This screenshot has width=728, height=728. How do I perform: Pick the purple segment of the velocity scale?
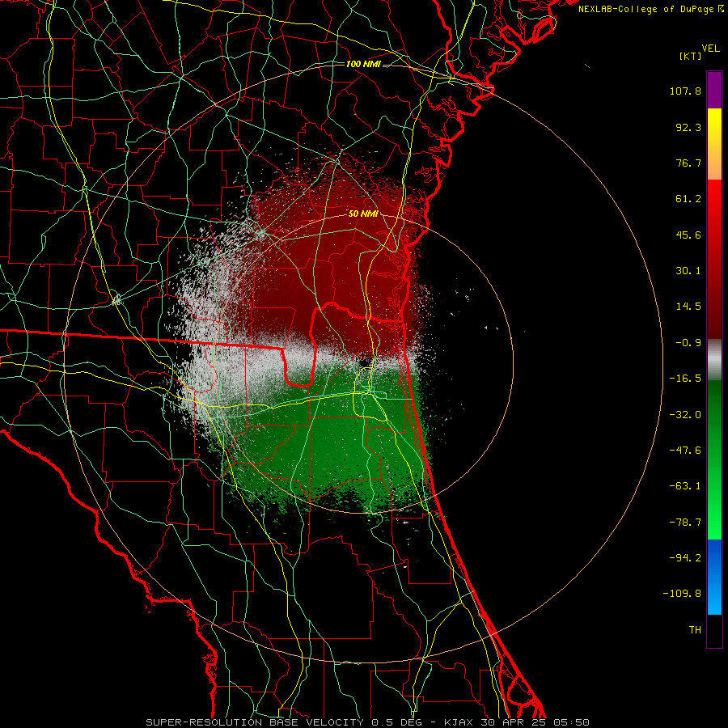tap(714, 90)
